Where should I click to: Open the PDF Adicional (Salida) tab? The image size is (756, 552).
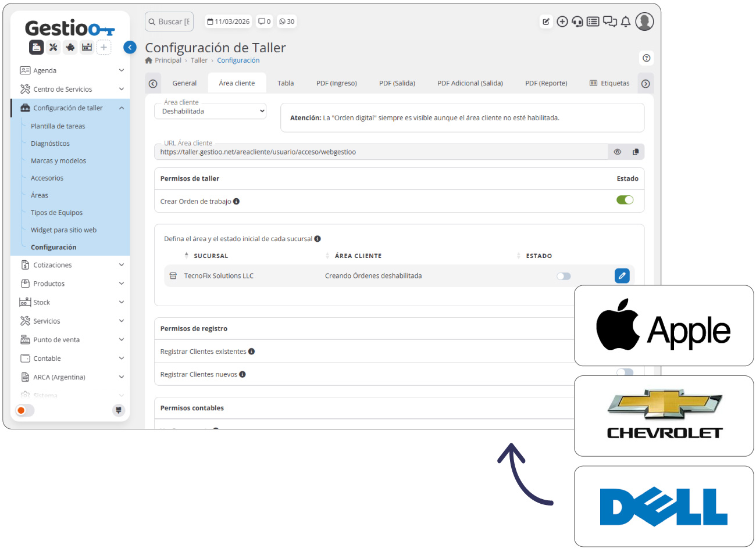tap(470, 83)
